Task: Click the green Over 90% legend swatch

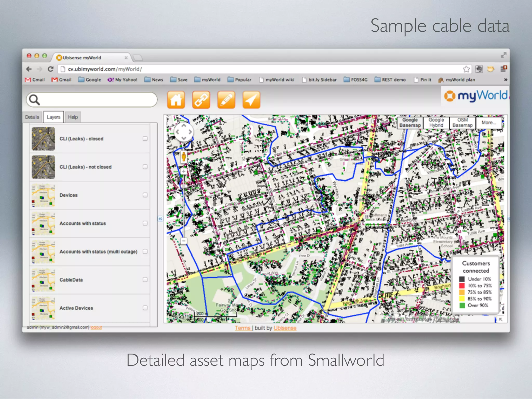Action: (x=462, y=305)
